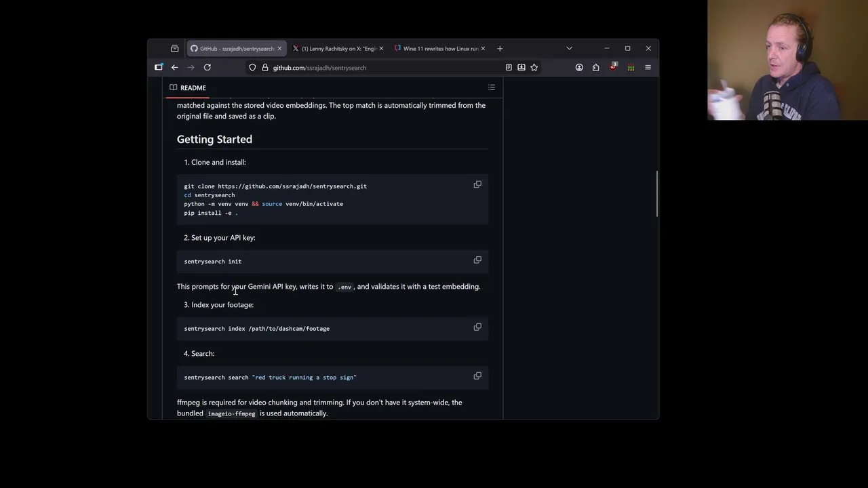868x488 pixels.
Task: Open the Firefox account icon
Action: (579, 68)
